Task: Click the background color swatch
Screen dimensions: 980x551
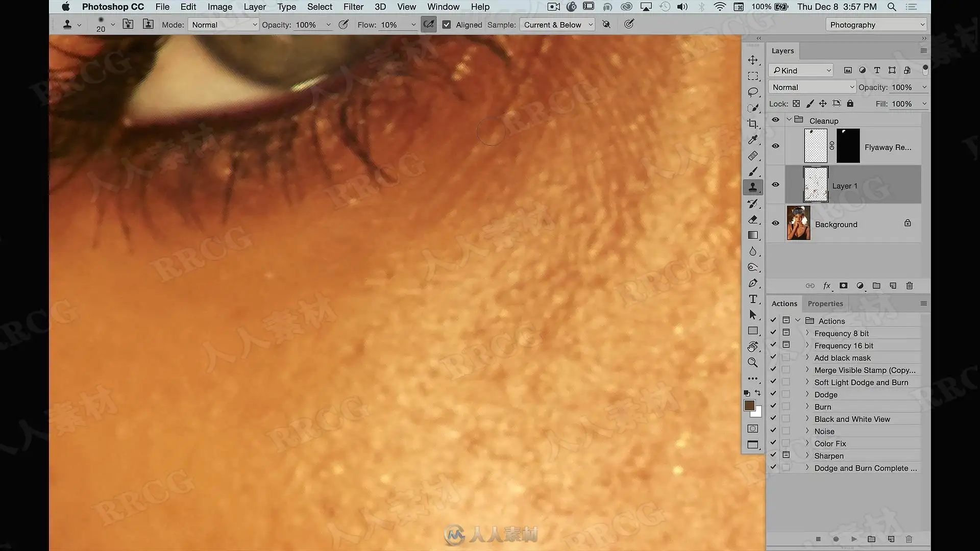Action: point(757,413)
